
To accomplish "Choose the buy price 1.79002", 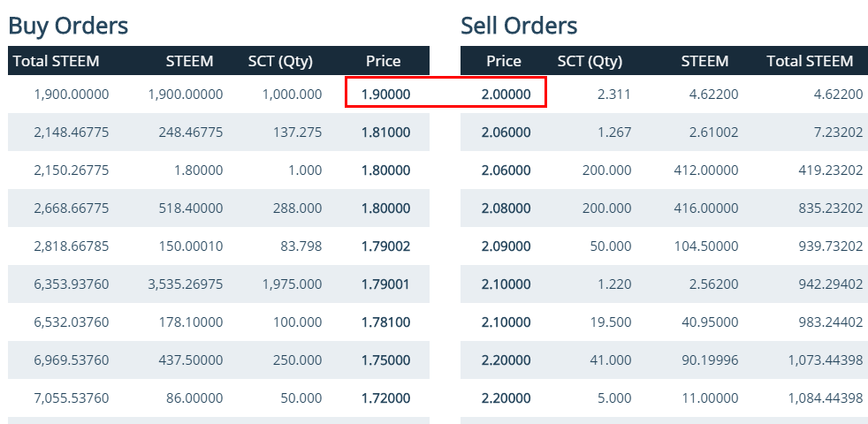I will pyautogui.click(x=386, y=246).
